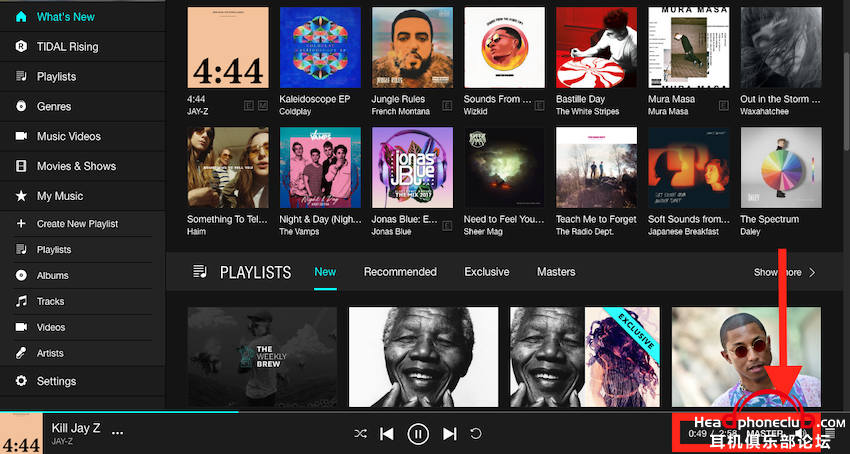Viewport: 850px width, 454px height.
Task: Open Sounds From album cover by Wizkid
Action: click(504, 47)
